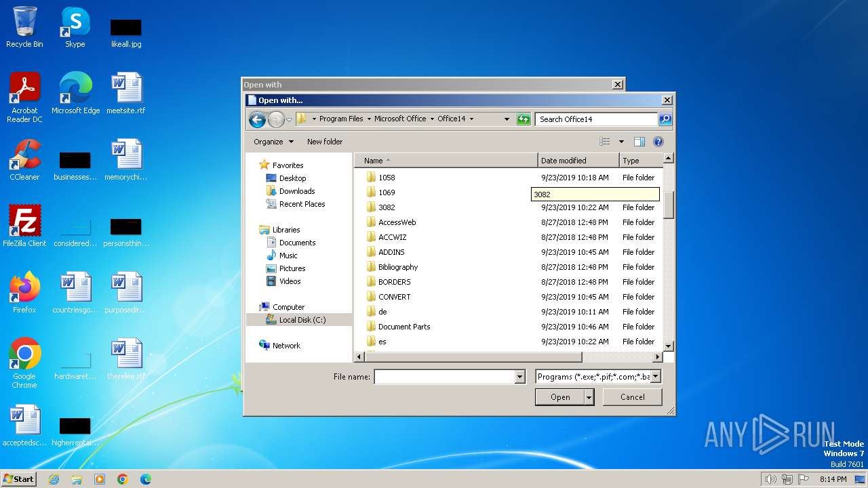Open Recycle Bin on desktop

click(x=24, y=28)
